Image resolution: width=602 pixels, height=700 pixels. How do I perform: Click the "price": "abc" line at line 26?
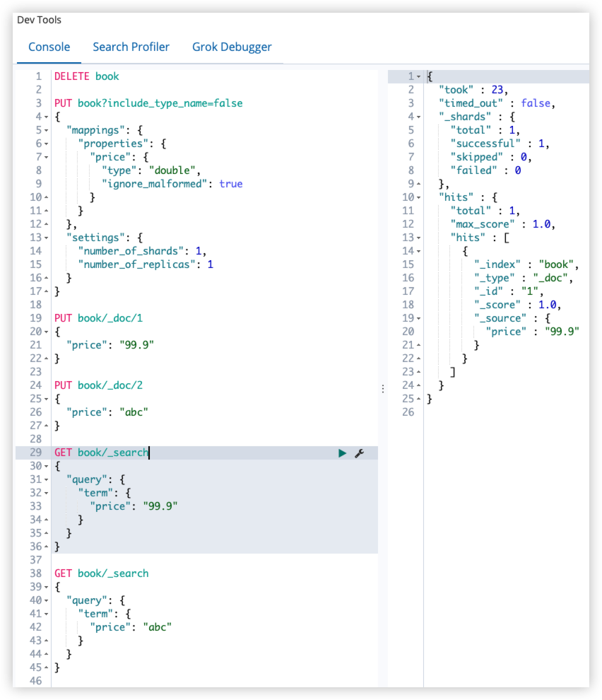point(107,412)
